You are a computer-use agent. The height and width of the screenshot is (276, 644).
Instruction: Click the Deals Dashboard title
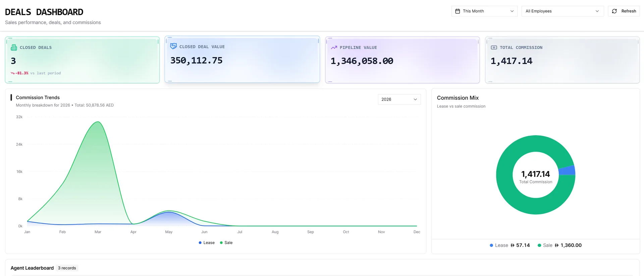pyautogui.click(x=44, y=12)
